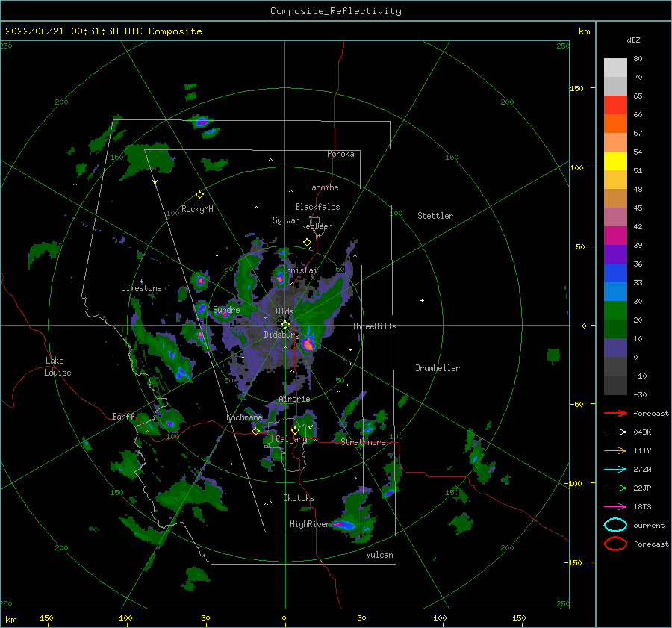The width and height of the screenshot is (672, 628).
Task: Click the storm cell beside the HighRiver label
Action: (344, 524)
